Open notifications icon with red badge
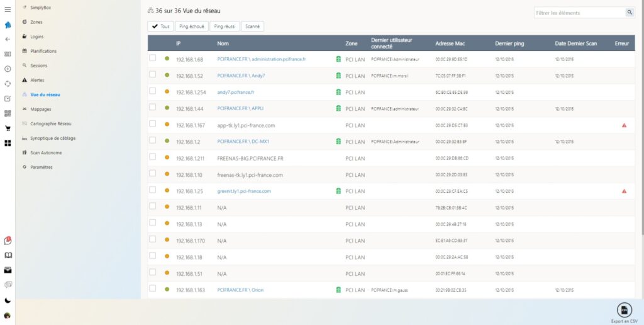 [x=8, y=241]
